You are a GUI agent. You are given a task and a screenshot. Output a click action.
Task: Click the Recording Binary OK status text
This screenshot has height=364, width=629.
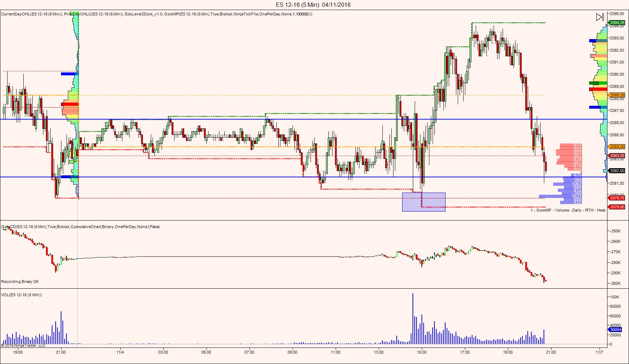click(20, 282)
